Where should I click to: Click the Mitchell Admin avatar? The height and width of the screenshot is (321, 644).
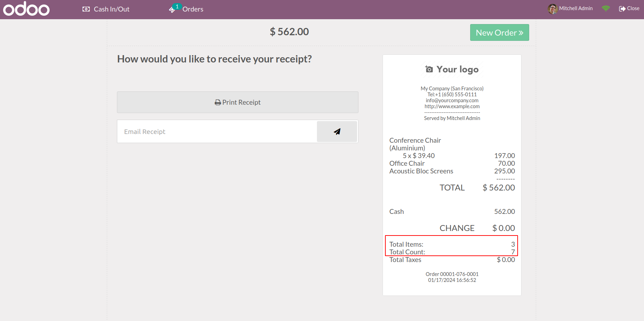coord(552,9)
